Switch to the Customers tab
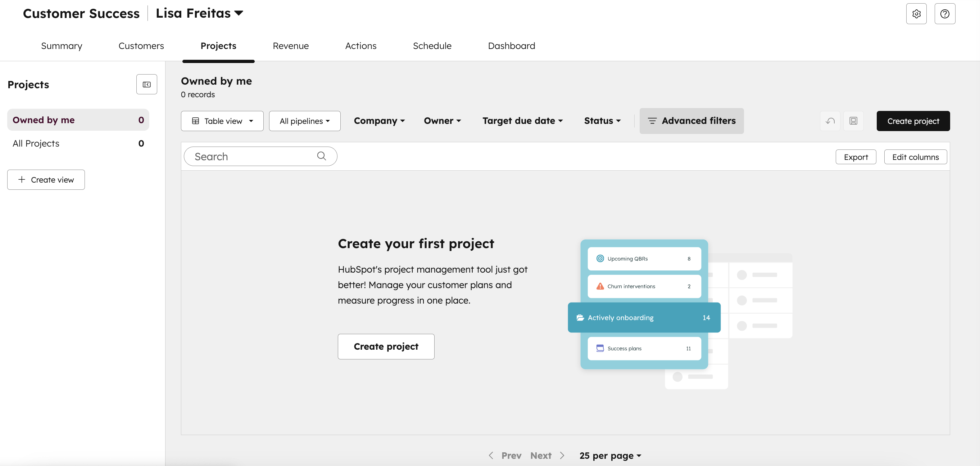The width and height of the screenshot is (980, 466). 141,46
